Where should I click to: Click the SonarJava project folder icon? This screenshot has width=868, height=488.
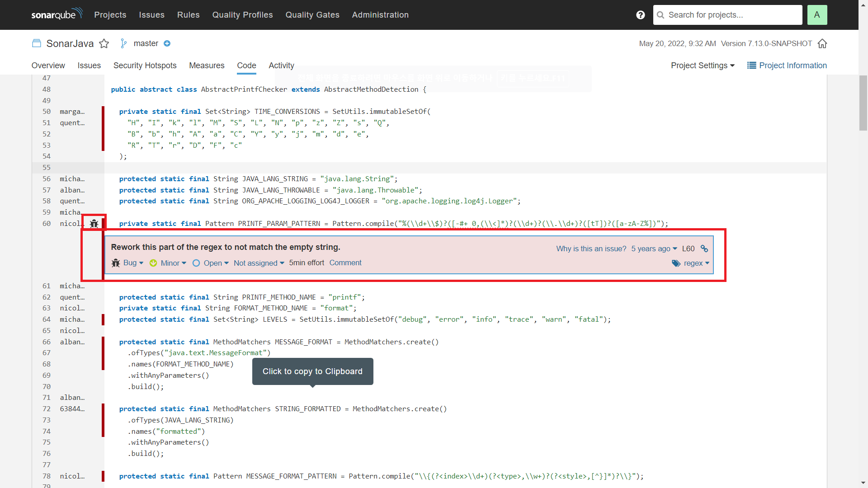click(37, 43)
